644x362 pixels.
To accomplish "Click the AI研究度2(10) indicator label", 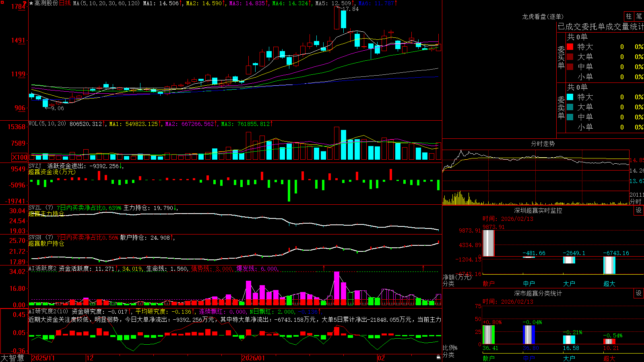I will tap(49, 311).
